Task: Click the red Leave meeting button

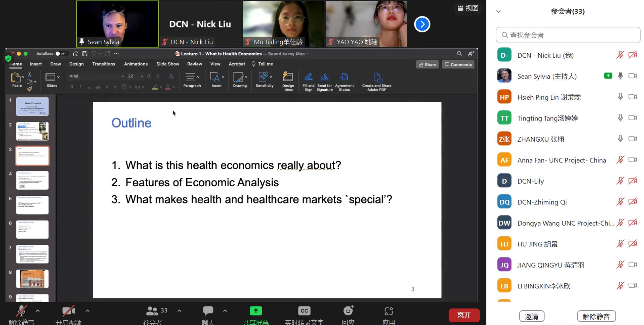Action: [x=464, y=315]
